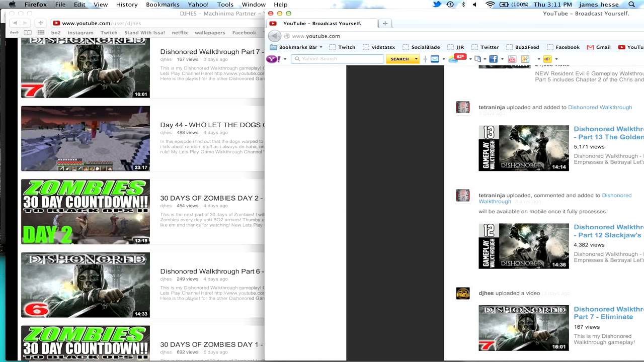Viewport: 644px width, 362px height.
Task: Open dropdown arrow beside Facebook toolbar icon
Action: (x=502, y=59)
